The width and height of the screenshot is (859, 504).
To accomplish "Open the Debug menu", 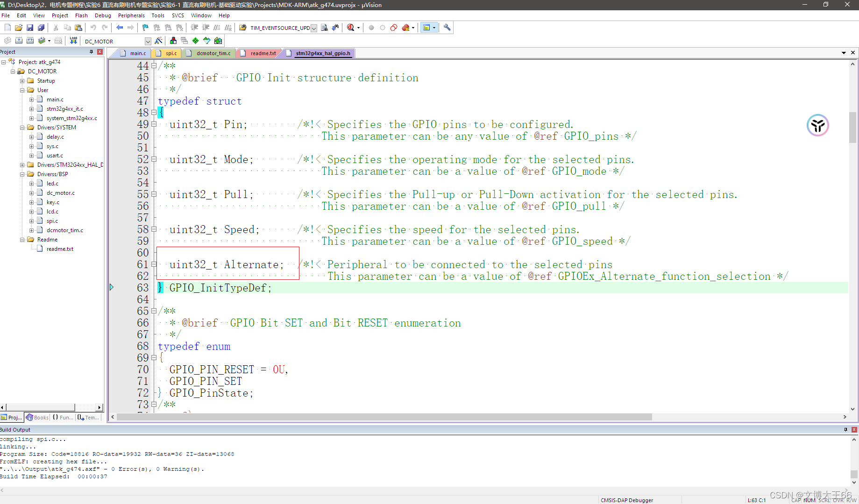I will 103,15.
